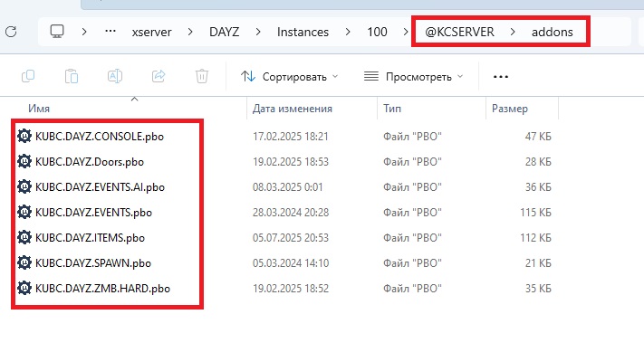Click the Delete trash icon
Screen dimensions: 644x362
coord(202,76)
